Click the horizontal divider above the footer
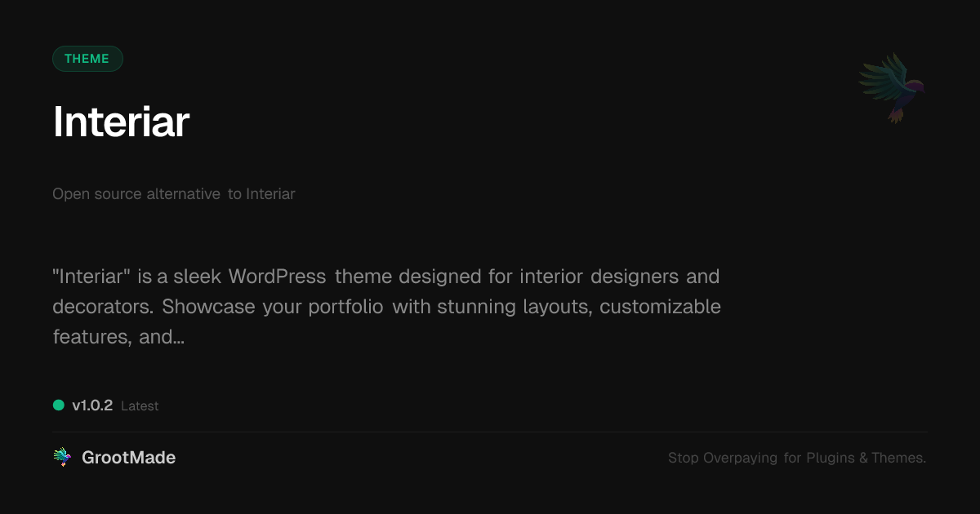This screenshot has width=980, height=514. (x=490, y=432)
